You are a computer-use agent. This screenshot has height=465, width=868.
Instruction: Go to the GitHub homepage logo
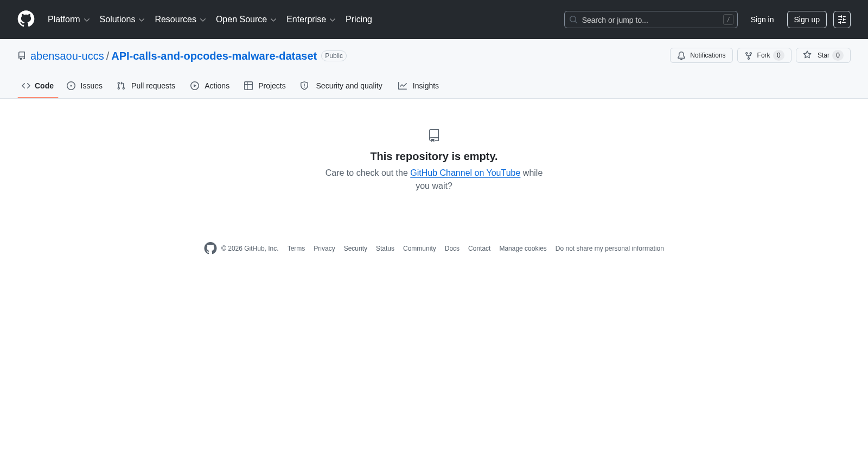coord(26,19)
